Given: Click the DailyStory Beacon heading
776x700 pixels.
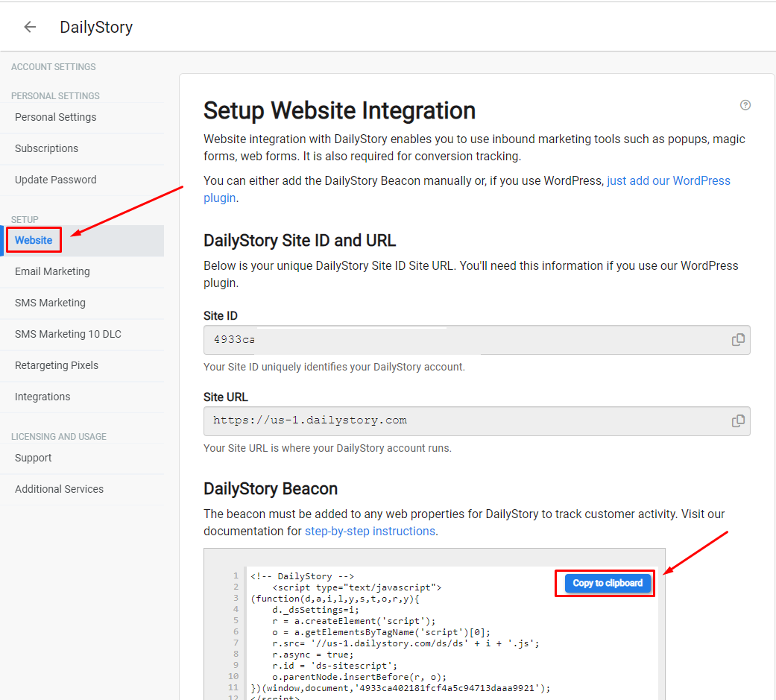Looking at the screenshot, I should coord(270,488).
